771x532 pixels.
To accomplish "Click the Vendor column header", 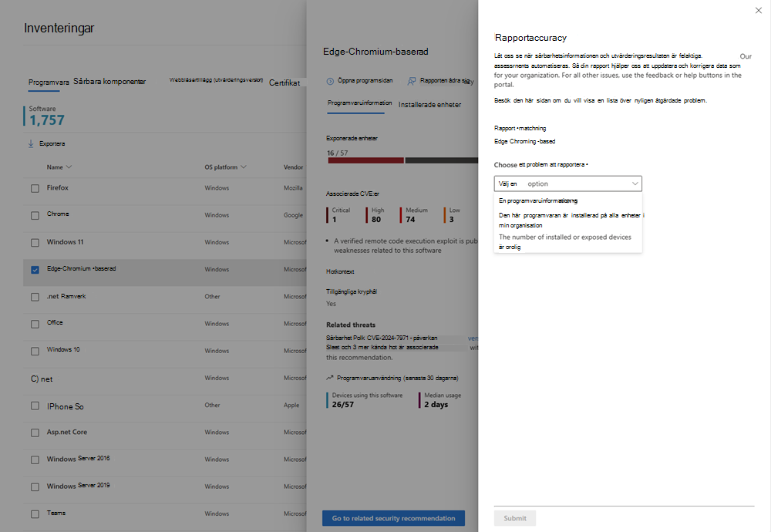I will [x=293, y=167].
